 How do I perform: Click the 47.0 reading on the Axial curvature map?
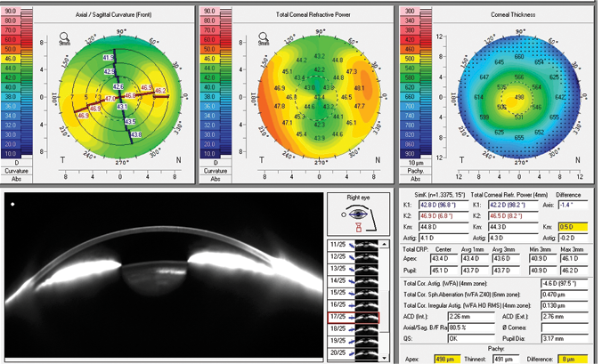[110, 99]
